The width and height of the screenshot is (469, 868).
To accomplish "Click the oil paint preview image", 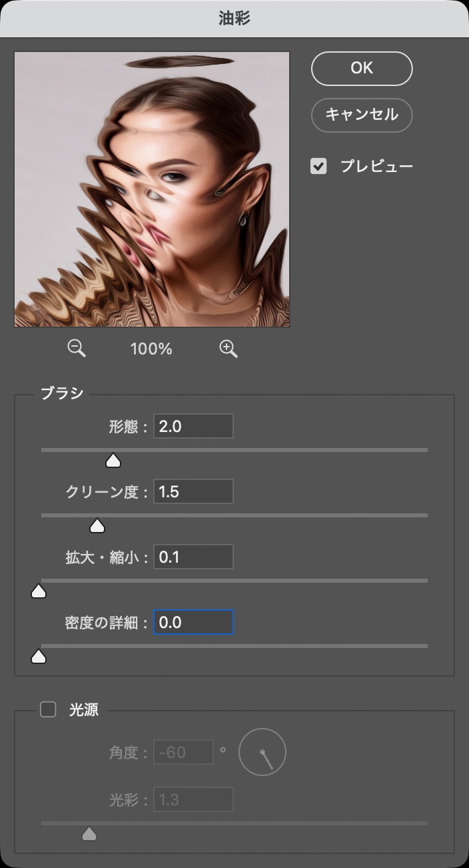I will (x=152, y=189).
